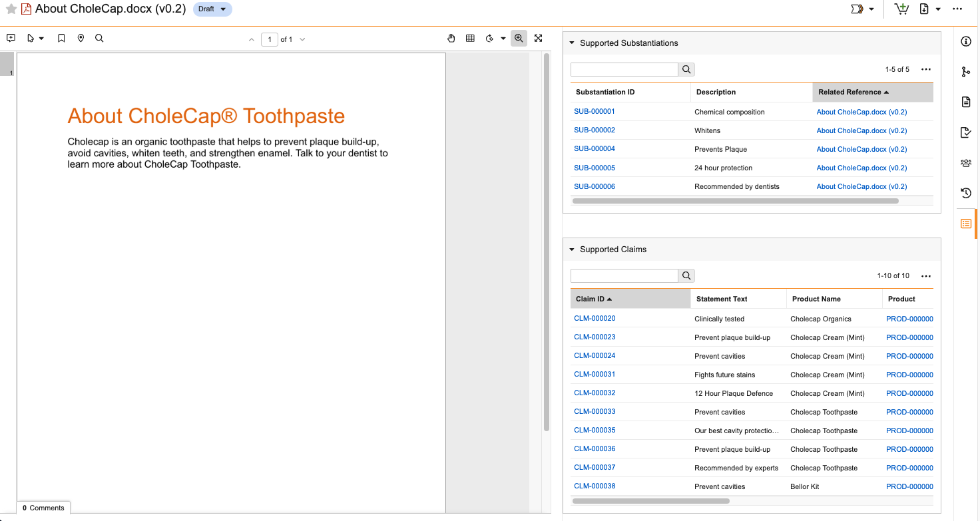Search the Supported Substantiations magnifier button
This screenshot has width=980, height=521.
coord(686,69)
